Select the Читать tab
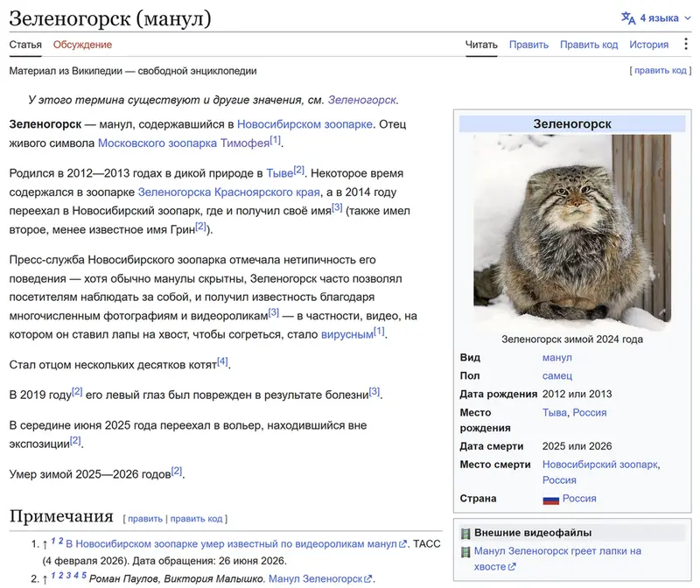Image resolution: width=700 pixels, height=588 pixels. 481,45
